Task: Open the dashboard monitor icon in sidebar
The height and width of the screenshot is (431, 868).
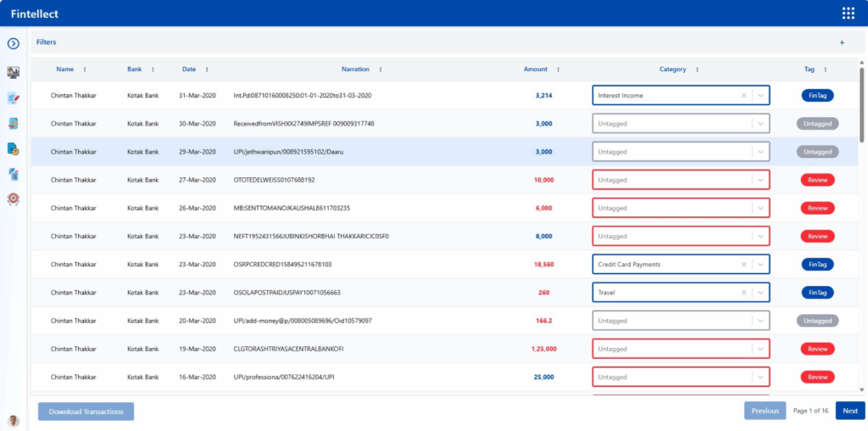Action: 14,73
